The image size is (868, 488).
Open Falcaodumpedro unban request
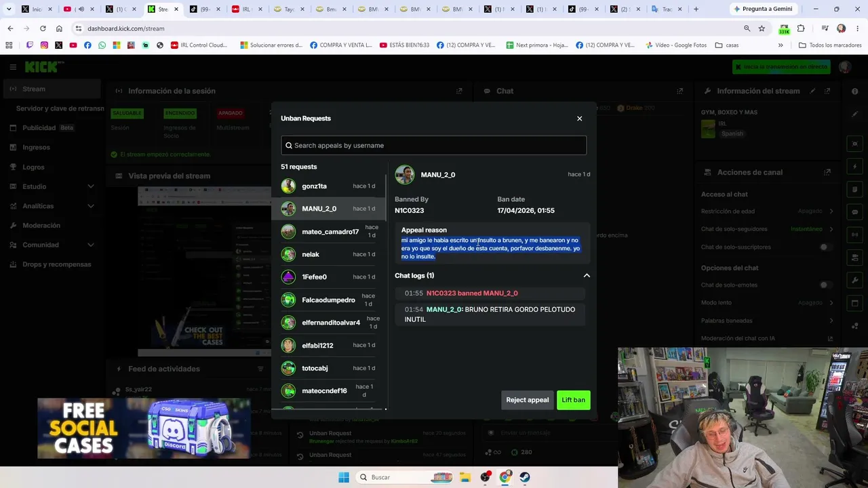pyautogui.click(x=329, y=300)
